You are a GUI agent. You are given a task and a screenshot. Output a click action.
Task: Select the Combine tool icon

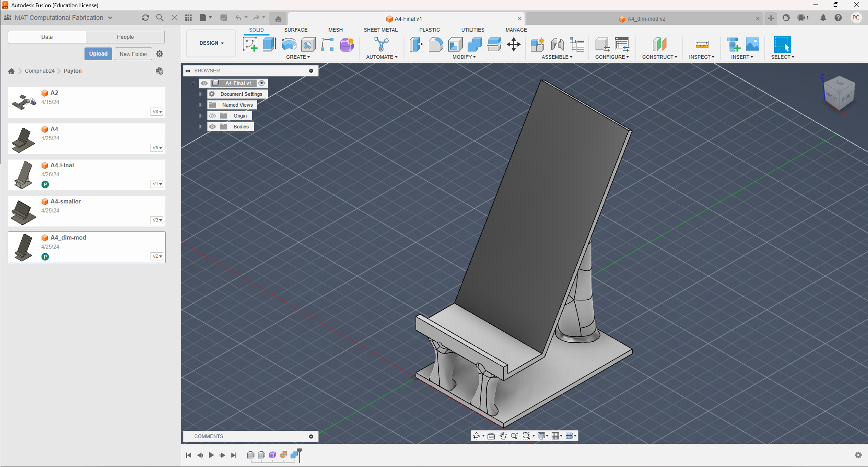(x=475, y=44)
